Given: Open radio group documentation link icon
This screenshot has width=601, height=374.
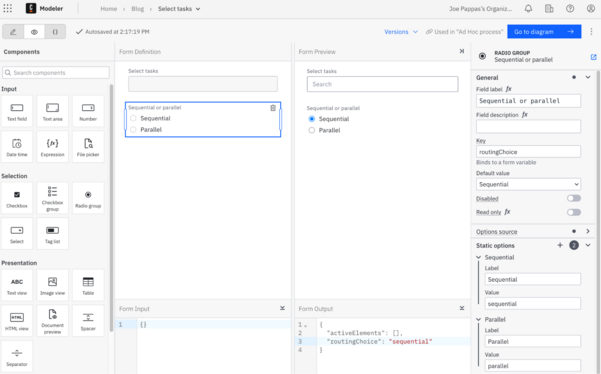Looking at the screenshot, I should click(x=593, y=57).
